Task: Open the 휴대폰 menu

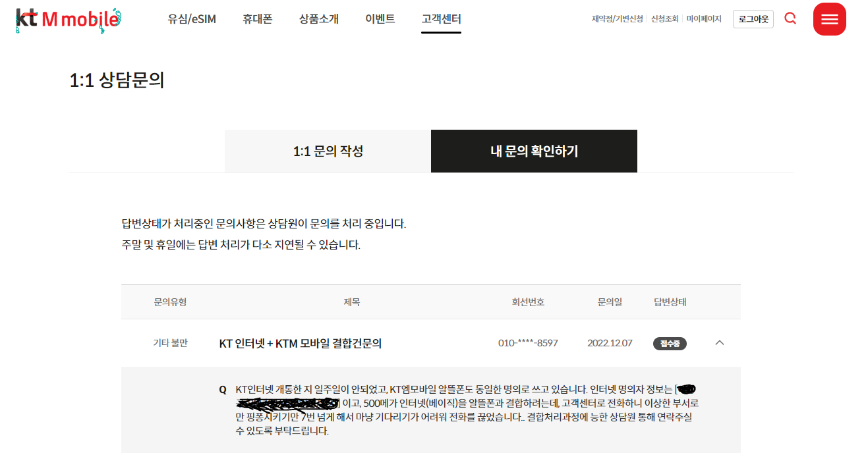Action: (257, 19)
